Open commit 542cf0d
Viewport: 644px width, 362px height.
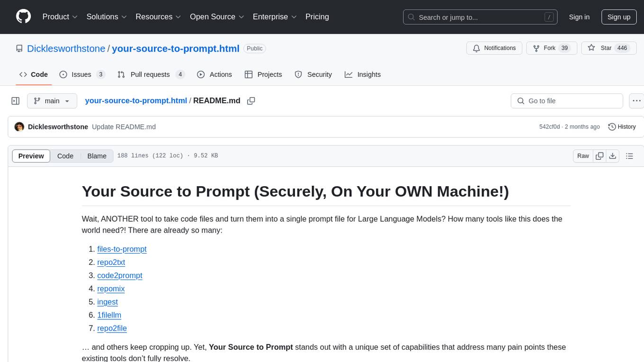[549, 127]
